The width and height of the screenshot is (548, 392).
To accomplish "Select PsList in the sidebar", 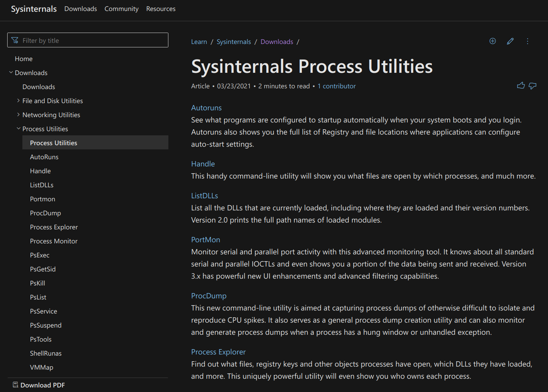I will (38, 297).
